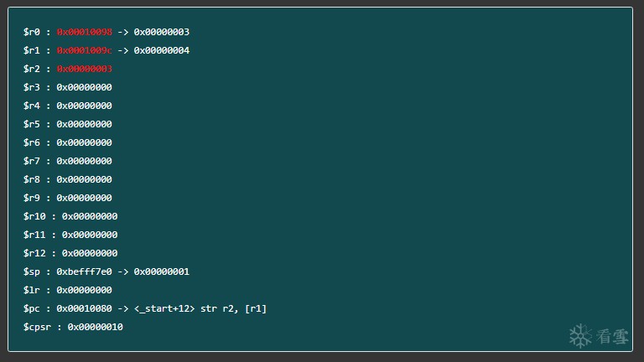Click the $r4 register label
This screenshot has height=362, width=644.
coord(32,106)
